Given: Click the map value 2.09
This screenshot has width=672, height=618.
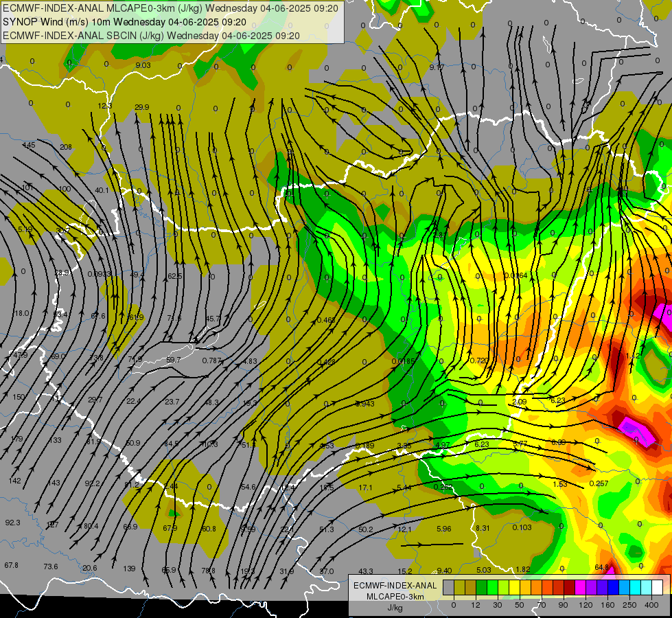Looking at the screenshot, I should [x=520, y=402].
